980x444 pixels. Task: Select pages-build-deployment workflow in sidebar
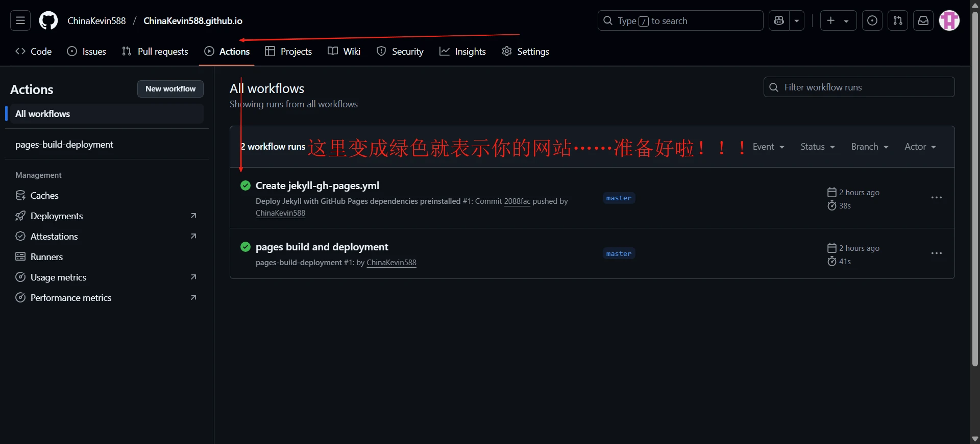click(64, 145)
